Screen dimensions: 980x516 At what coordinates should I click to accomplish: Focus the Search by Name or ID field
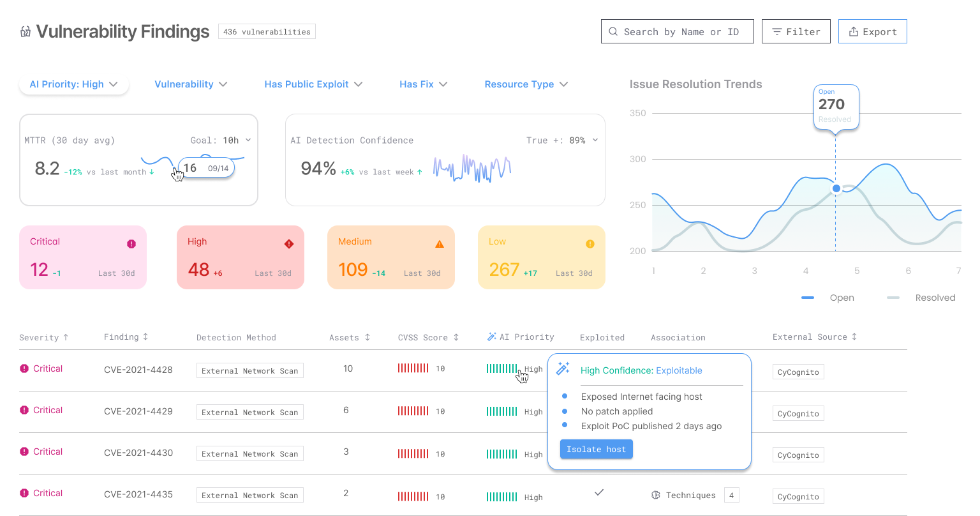pos(678,31)
